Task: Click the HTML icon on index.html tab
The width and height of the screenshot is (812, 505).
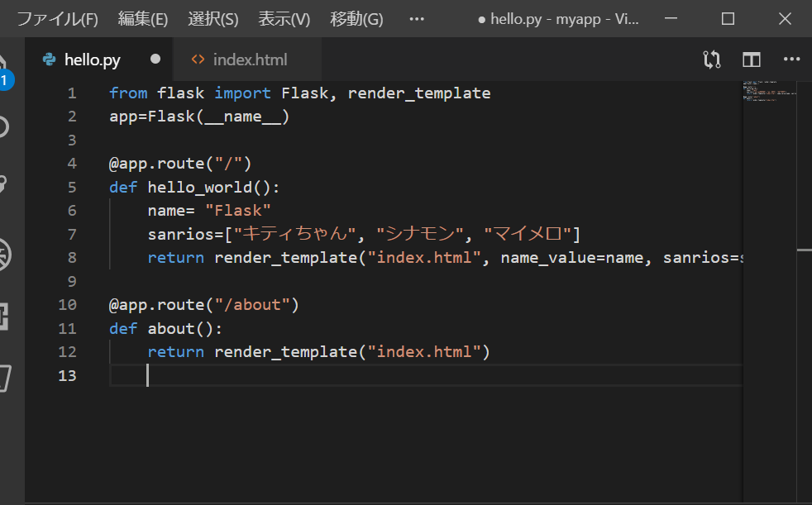Action: (198, 60)
